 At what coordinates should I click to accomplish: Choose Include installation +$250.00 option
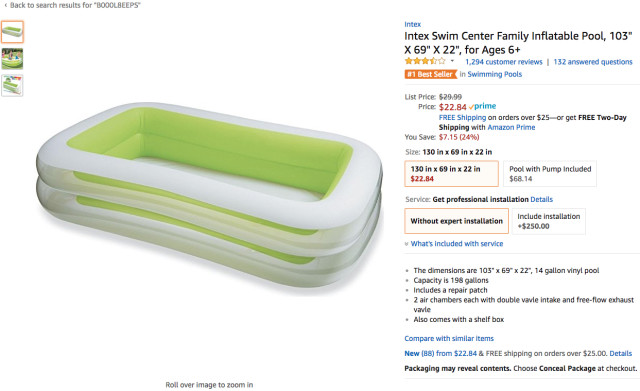click(x=549, y=221)
